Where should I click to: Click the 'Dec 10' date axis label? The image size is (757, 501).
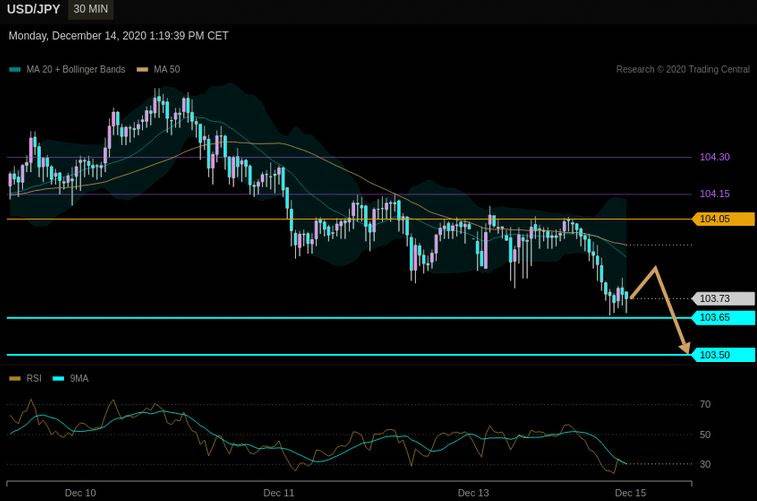click(80, 493)
